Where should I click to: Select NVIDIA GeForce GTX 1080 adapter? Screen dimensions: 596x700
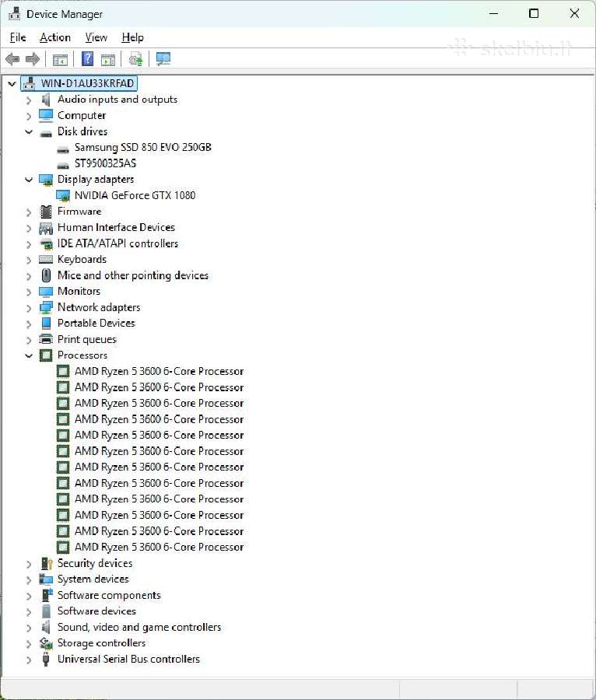click(135, 195)
